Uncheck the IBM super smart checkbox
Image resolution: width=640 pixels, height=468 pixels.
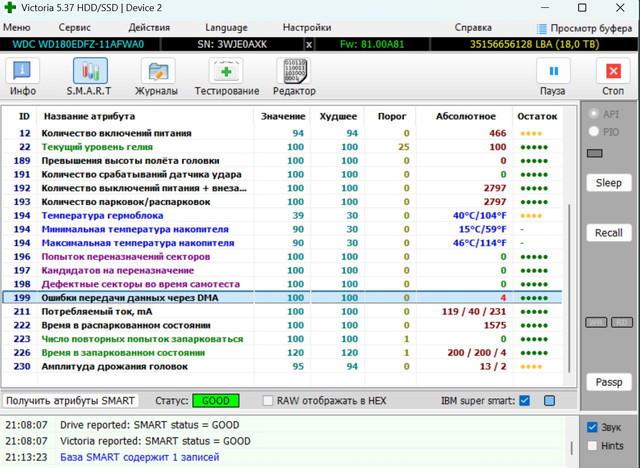pos(524,401)
